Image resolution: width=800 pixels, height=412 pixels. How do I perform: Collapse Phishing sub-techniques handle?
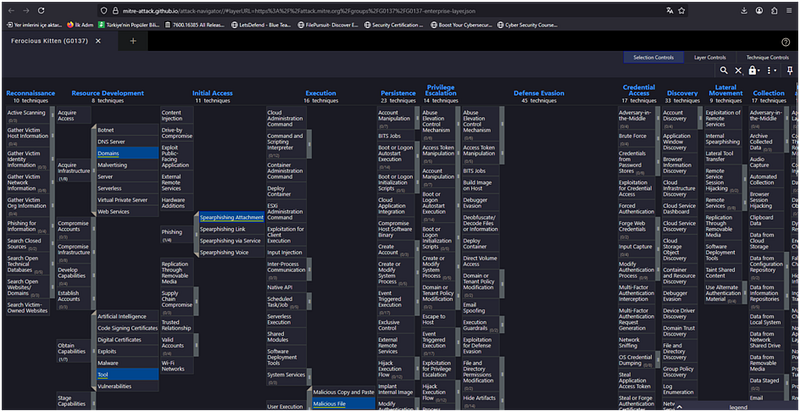coord(196,235)
